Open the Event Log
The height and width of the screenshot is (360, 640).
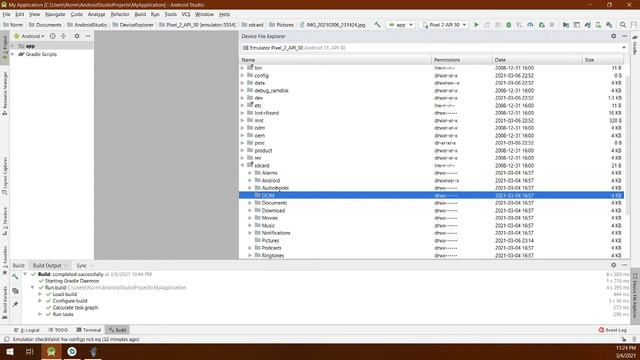(x=613, y=330)
